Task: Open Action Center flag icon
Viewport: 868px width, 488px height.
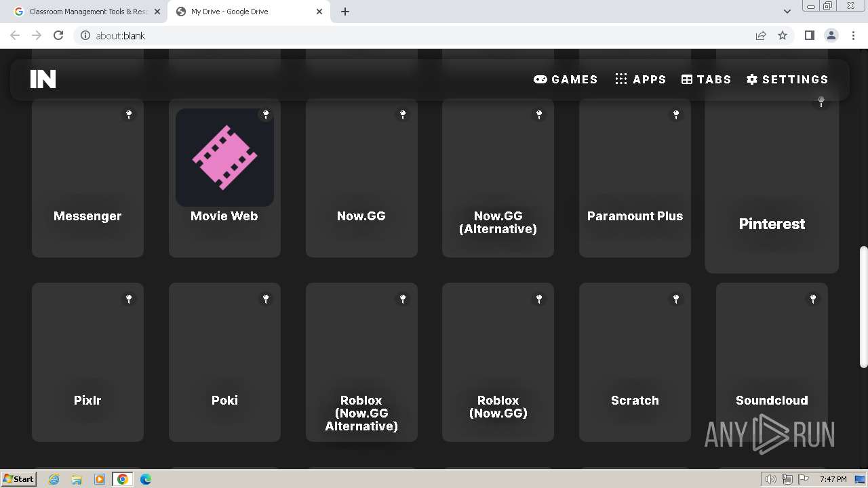Action: coord(804,479)
